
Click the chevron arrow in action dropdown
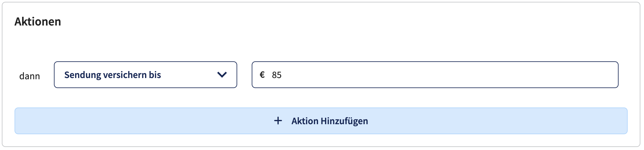(x=222, y=75)
